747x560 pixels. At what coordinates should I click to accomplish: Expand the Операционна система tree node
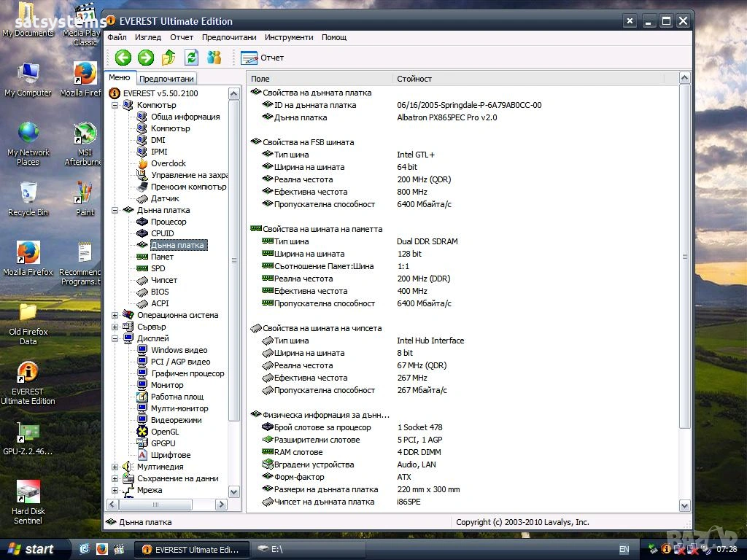pyautogui.click(x=115, y=315)
